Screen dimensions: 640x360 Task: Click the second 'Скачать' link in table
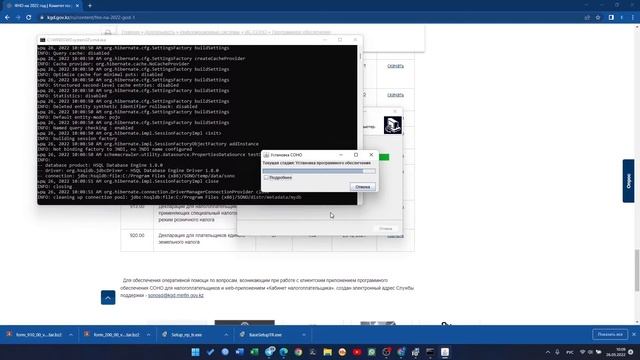395,95
